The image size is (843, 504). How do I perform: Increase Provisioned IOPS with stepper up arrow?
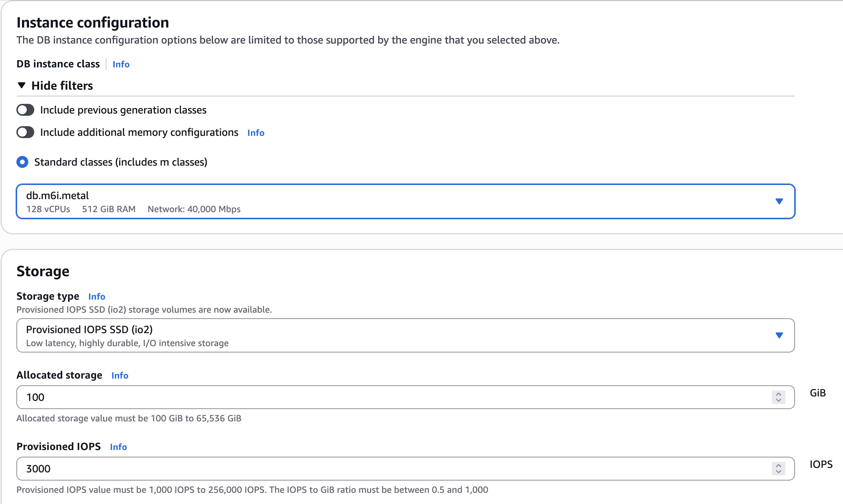[x=779, y=466]
